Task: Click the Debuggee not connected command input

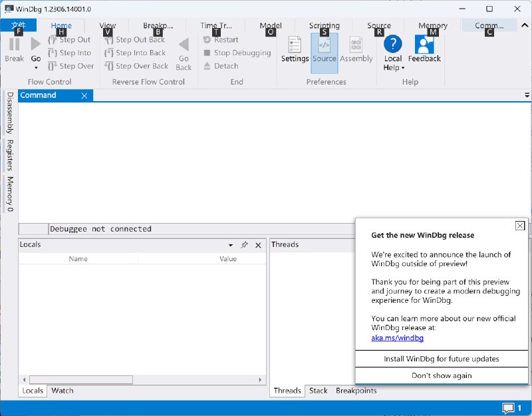Action: click(x=202, y=229)
